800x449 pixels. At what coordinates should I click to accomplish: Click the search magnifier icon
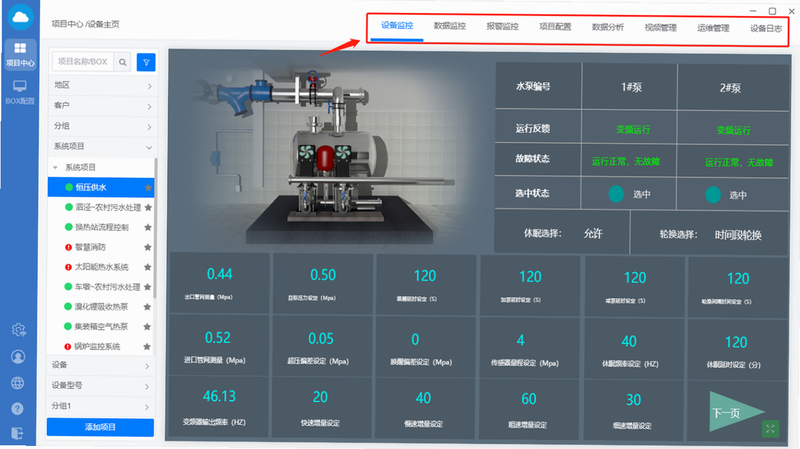(122, 62)
